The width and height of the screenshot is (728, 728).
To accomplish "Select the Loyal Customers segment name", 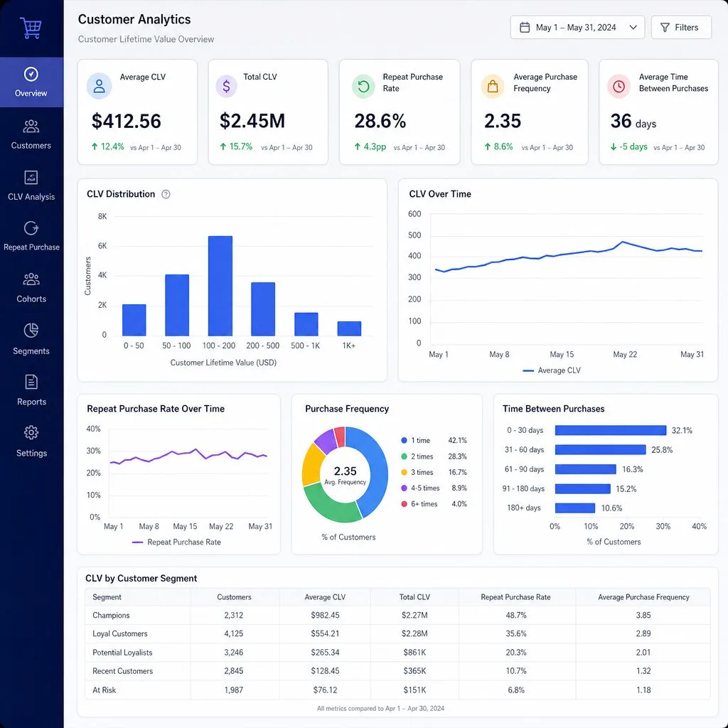I will 119,633.
